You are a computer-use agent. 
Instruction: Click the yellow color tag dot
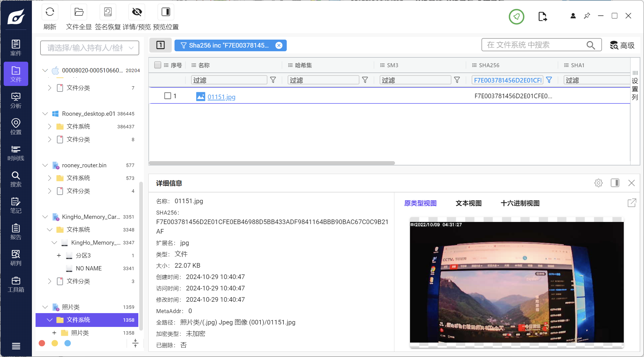tap(55, 343)
